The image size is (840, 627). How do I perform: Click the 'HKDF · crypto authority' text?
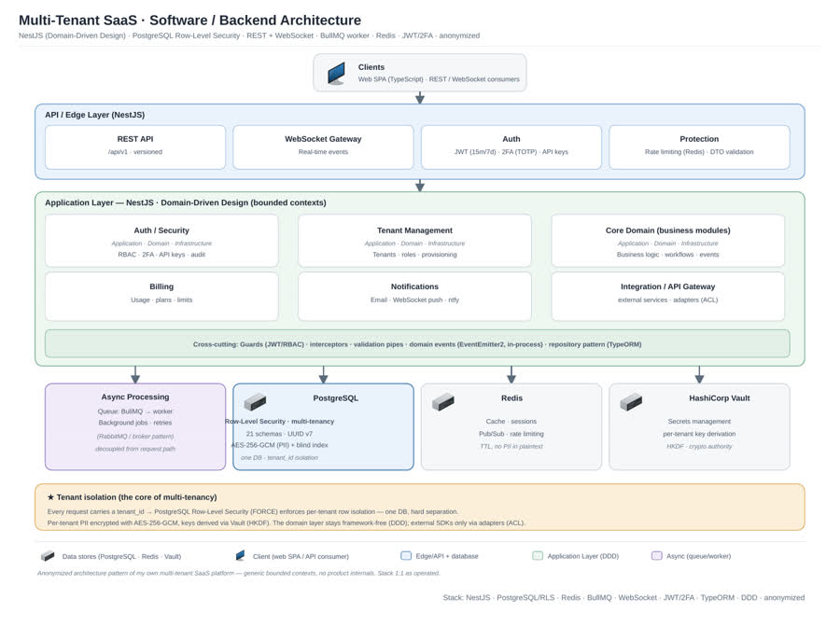click(x=699, y=446)
